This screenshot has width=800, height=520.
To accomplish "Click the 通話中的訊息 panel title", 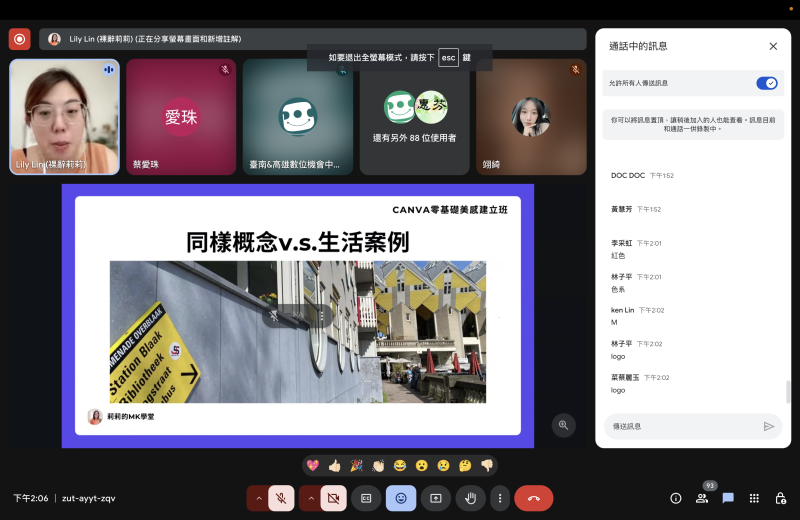I will 638,46.
